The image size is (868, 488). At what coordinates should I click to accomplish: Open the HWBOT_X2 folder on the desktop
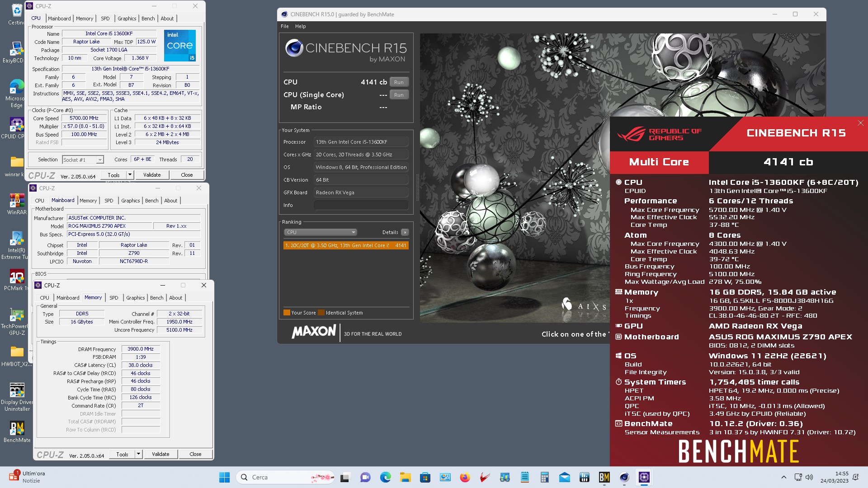pyautogui.click(x=16, y=356)
